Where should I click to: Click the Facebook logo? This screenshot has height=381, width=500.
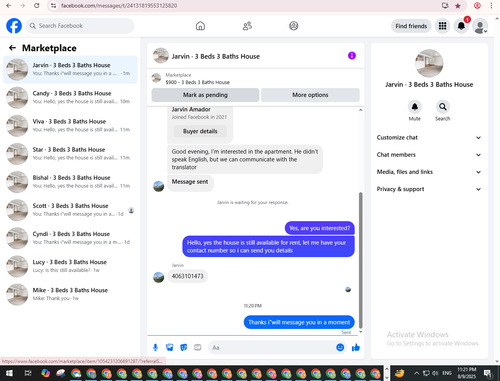pos(14,26)
